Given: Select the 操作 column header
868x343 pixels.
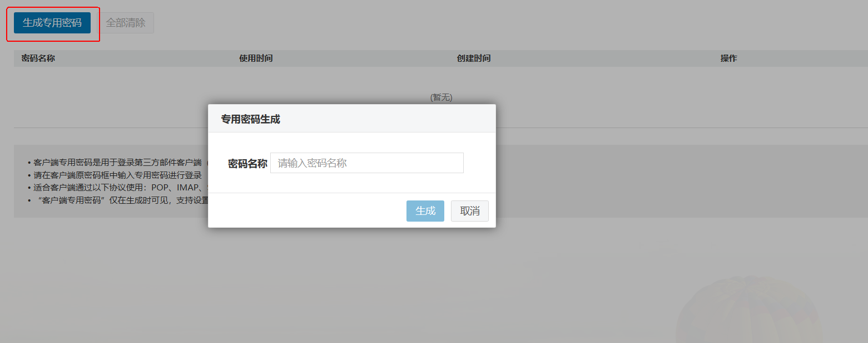Looking at the screenshot, I should click(728, 58).
